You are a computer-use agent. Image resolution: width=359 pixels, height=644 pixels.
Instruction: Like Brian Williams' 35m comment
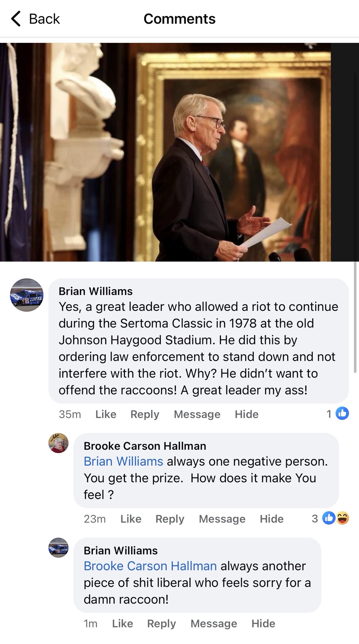106,414
